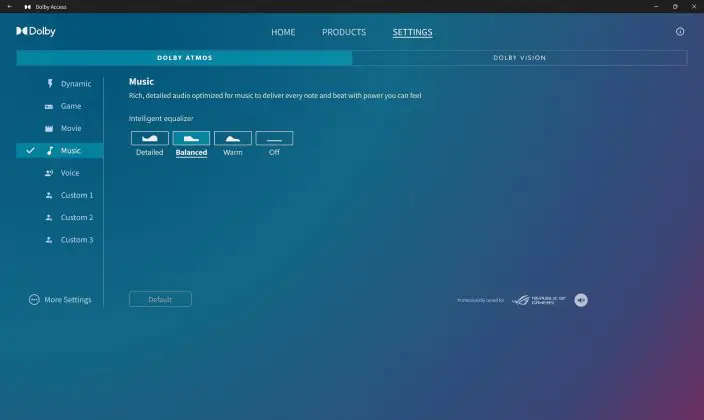Click the checkmark beside Music
This screenshot has height=420, width=704.
coord(30,150)
